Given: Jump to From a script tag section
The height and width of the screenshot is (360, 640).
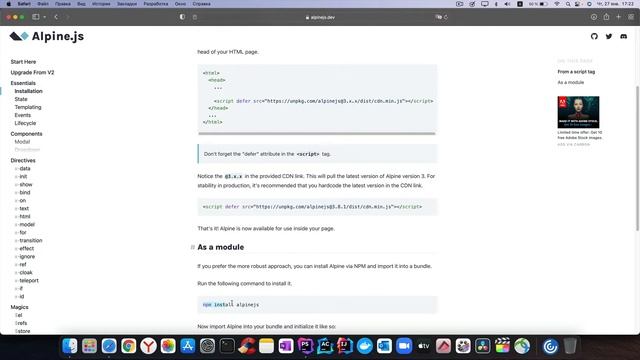Looking at the screenshot, I should pos(576,71).
